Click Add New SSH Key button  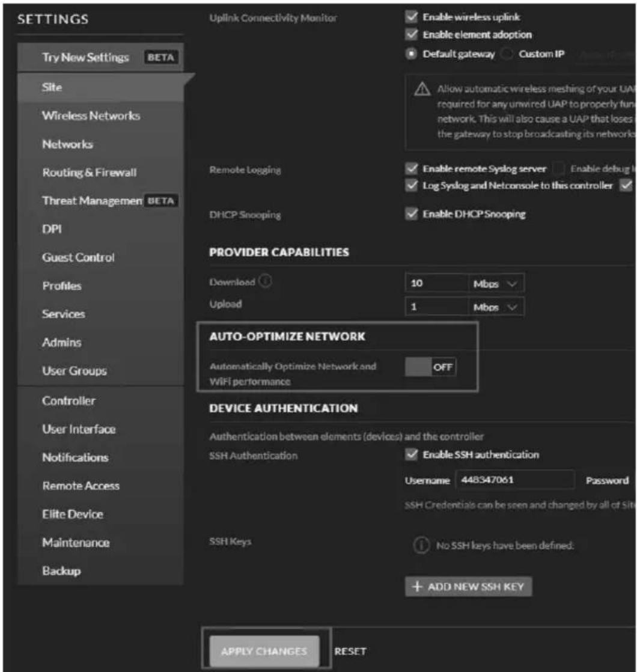click(469, 586)
